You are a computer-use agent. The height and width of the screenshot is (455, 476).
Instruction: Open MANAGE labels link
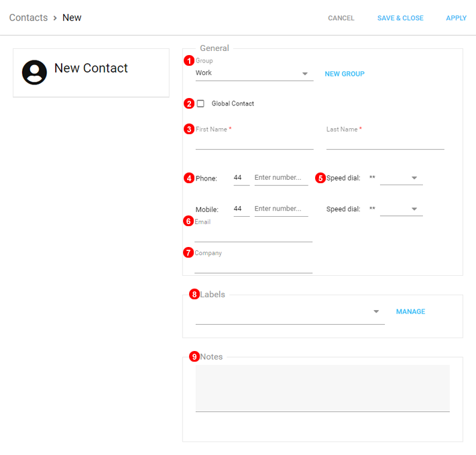pos(410,311)
